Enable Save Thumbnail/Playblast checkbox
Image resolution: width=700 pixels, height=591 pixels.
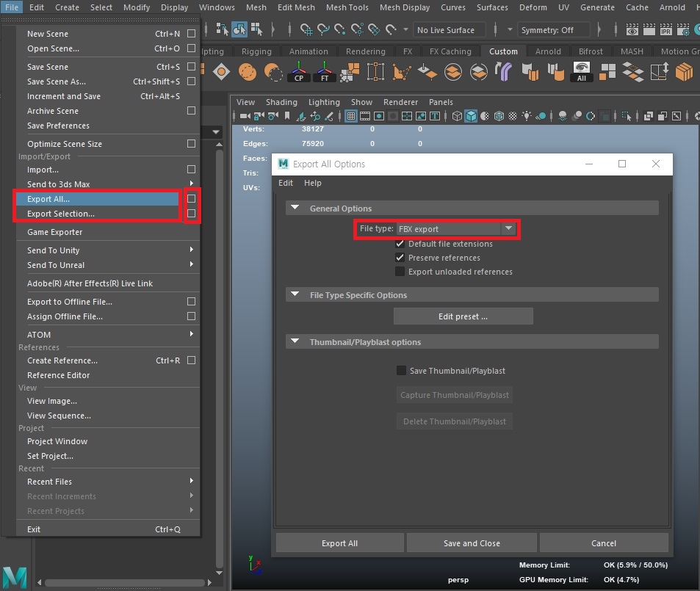click(401, 371)
